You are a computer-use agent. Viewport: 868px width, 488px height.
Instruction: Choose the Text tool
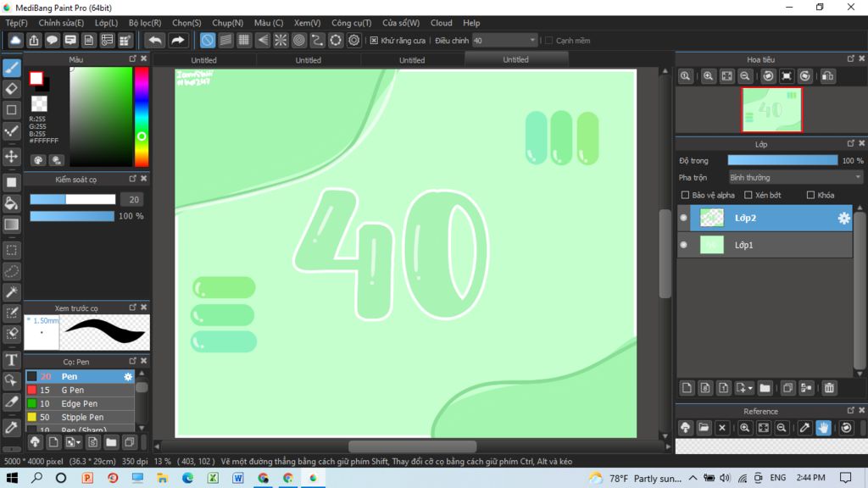(x=12, y=360)
